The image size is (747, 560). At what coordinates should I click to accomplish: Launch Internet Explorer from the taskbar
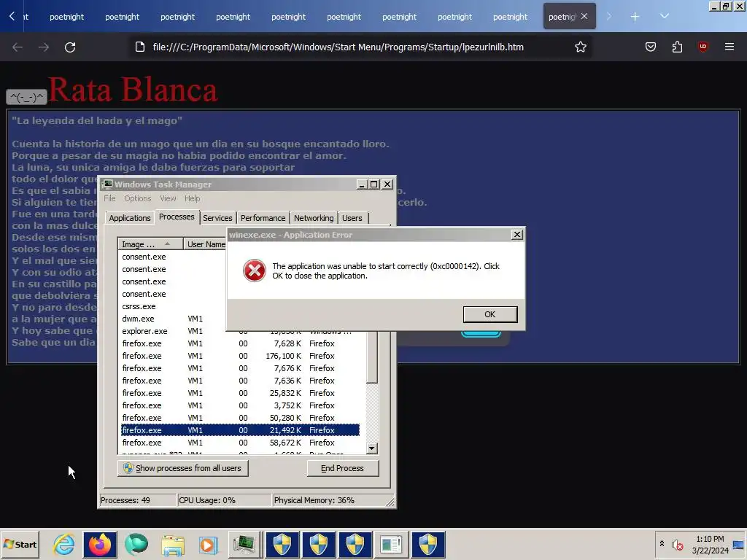click(64, 544)
